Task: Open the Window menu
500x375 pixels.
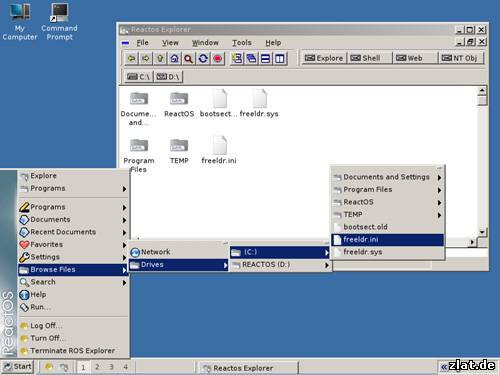Action: 205,43
